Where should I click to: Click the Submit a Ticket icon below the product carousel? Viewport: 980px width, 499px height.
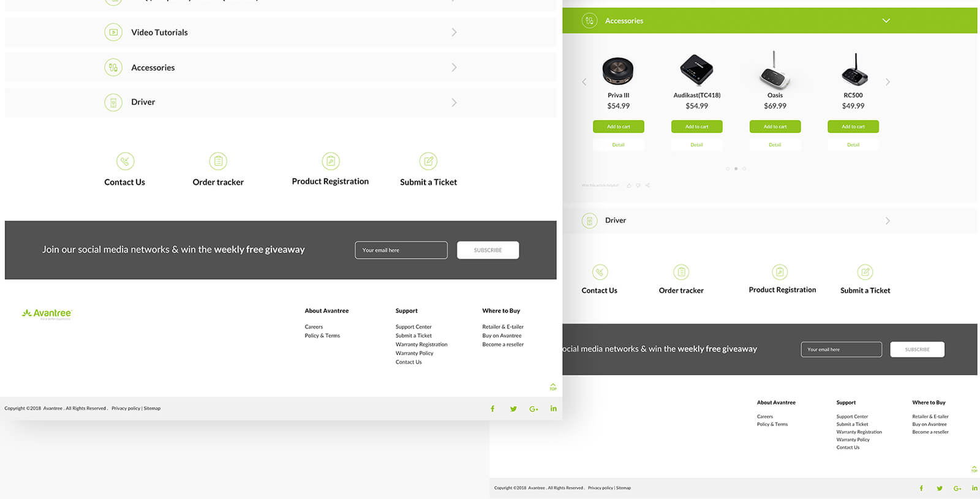click(x=865, y=272)
